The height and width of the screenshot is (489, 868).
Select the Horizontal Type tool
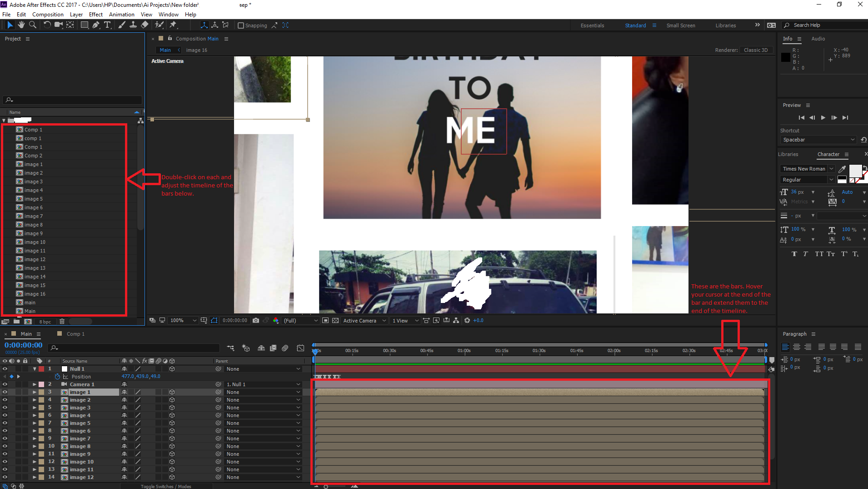tap(107, 25)
